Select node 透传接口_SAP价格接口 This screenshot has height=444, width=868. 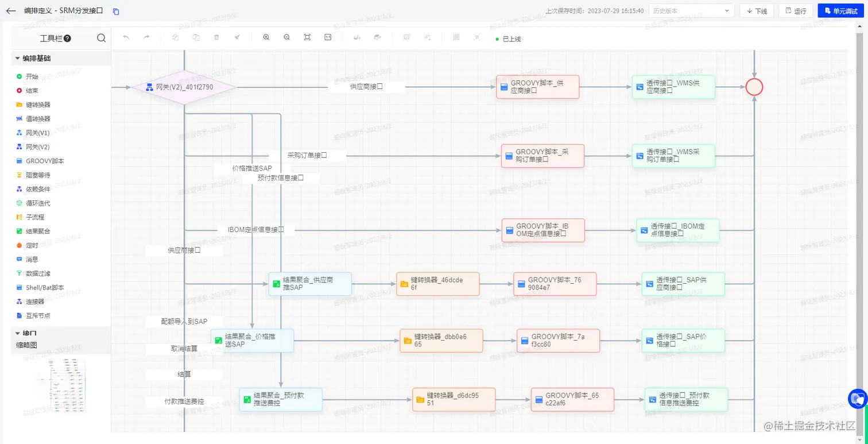[683, 341]
